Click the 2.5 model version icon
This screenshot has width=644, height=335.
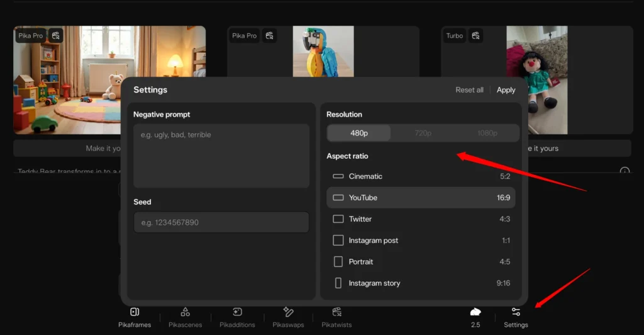pos(475,317)
